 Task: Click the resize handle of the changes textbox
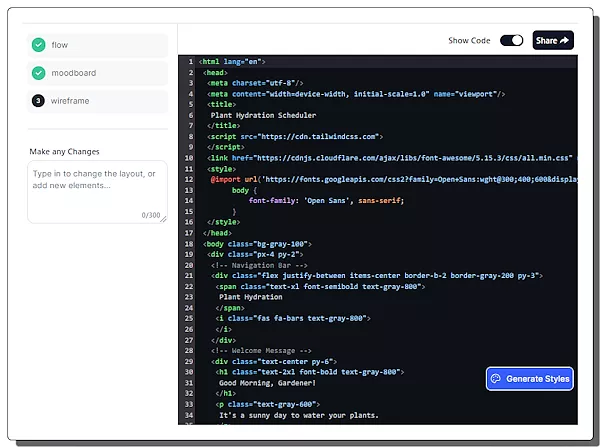[163, 219]
